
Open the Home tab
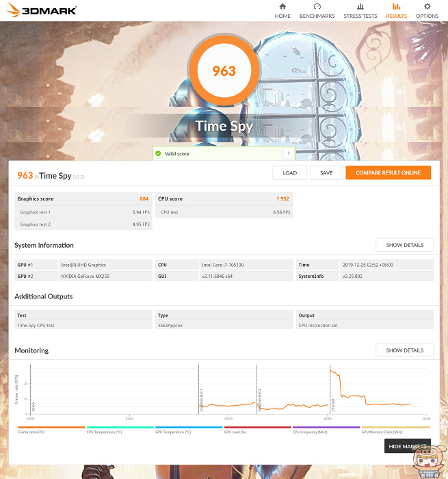click(x=282, y=11)
